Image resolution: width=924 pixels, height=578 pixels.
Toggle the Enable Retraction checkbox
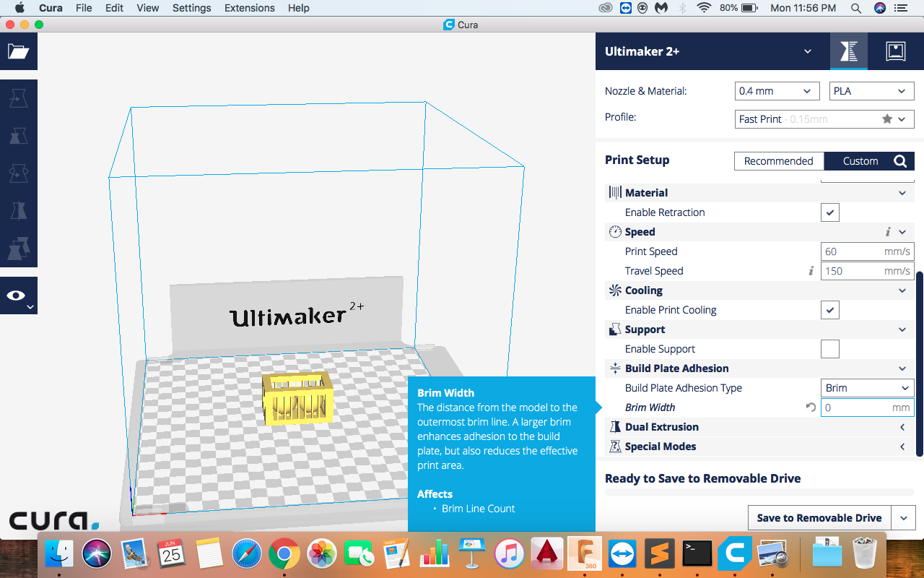(830, 212)
